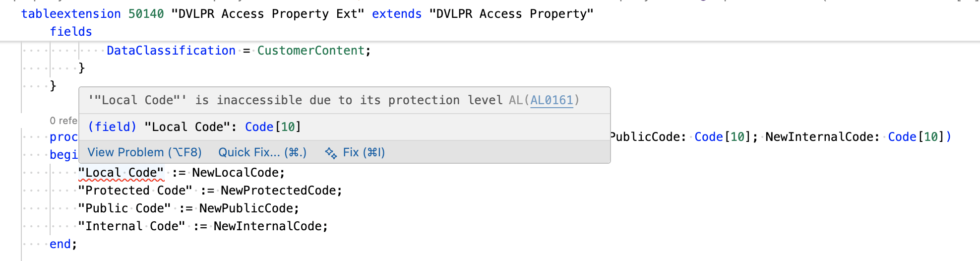This screenshot has width=980, height=261.
Task: Open the AL0161 error code link
Action: pyautogui.click(x=551, y=100)
